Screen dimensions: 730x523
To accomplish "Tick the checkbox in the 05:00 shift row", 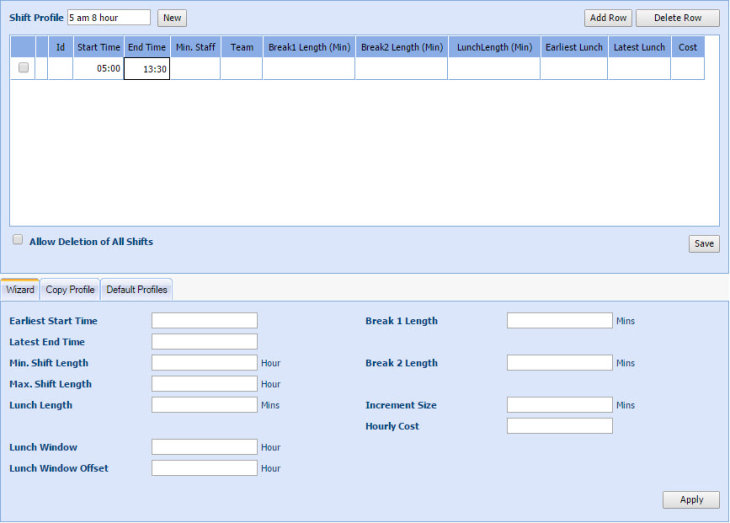I will (24, 68).
